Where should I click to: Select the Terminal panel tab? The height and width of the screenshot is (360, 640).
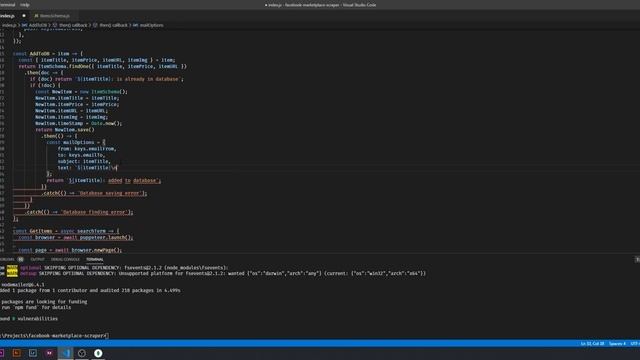[95, 259]
